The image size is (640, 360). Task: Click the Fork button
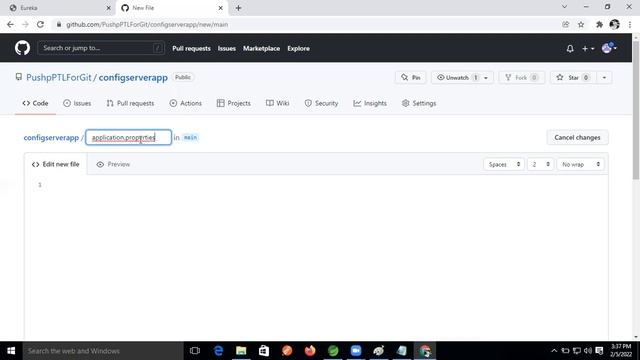pos(522,78)
